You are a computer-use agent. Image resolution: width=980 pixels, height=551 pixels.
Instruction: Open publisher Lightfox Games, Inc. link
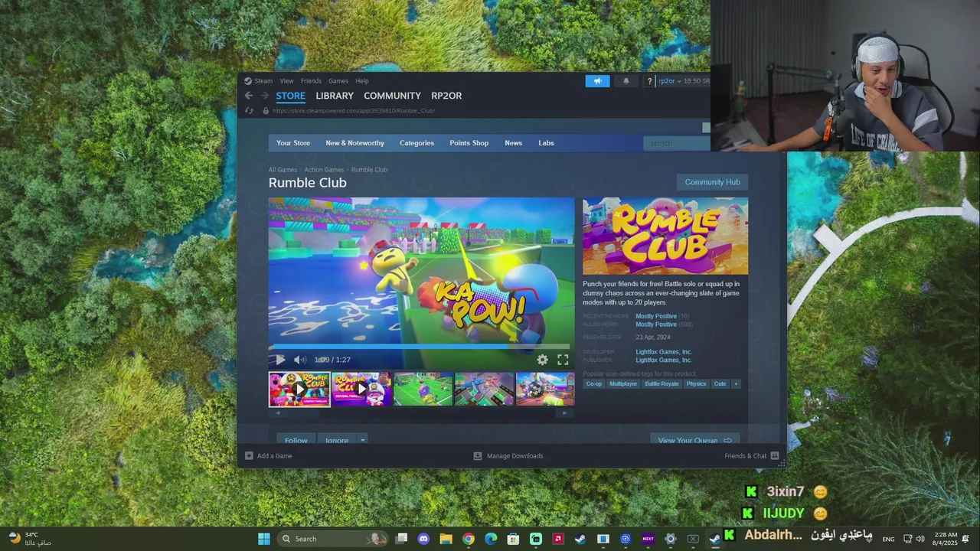(664, 360)
